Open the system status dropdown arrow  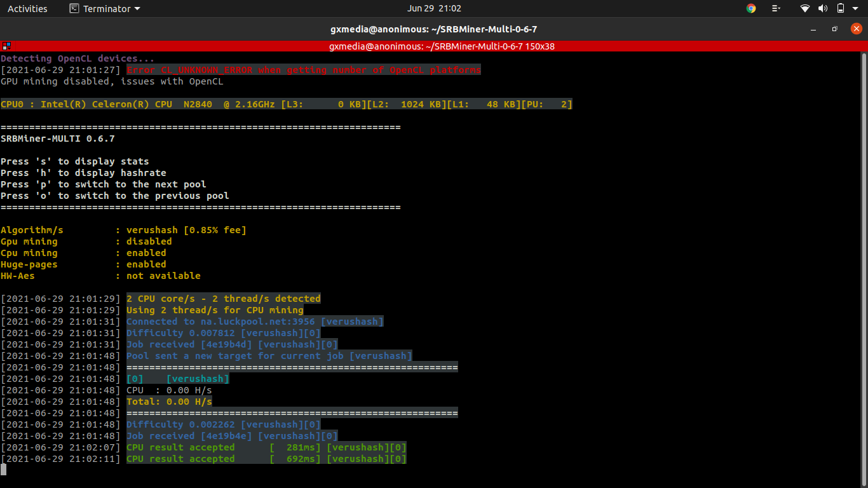click(855, 8)
